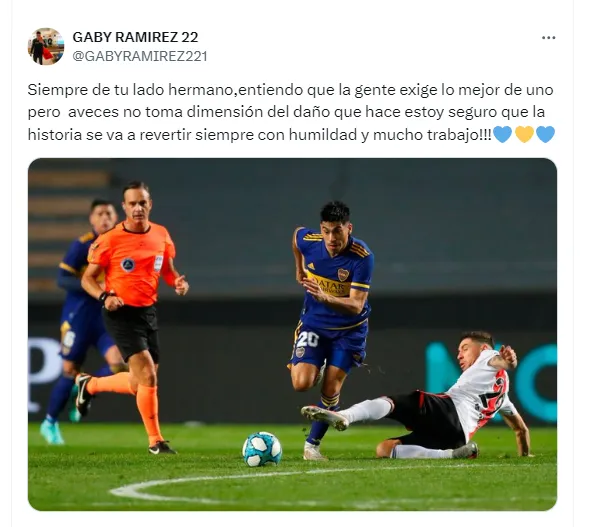Click the tweet text starting 'Siempre de tu lado'
The width and height of the screenshot is (591, 527).
click(291, 112)
